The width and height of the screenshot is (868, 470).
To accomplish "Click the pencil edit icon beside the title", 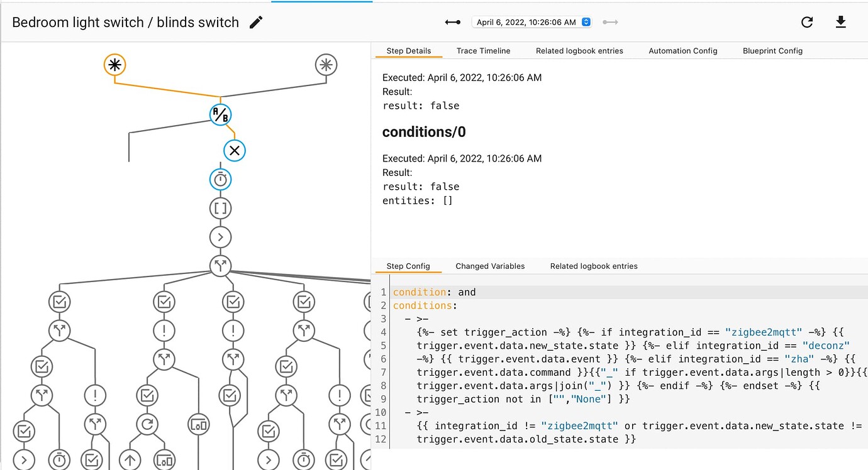I will click(256, 23).
